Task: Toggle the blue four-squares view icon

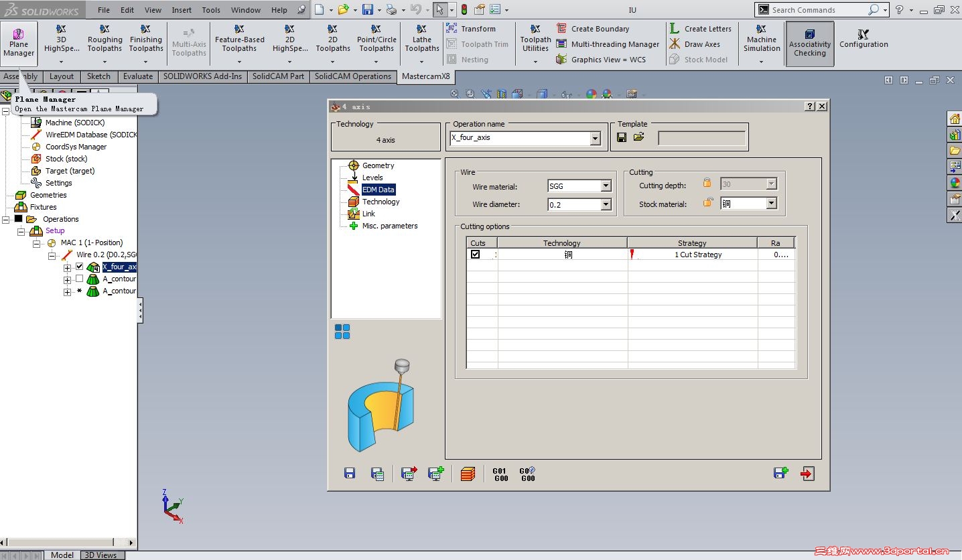Action: click(x=342, y=332)
